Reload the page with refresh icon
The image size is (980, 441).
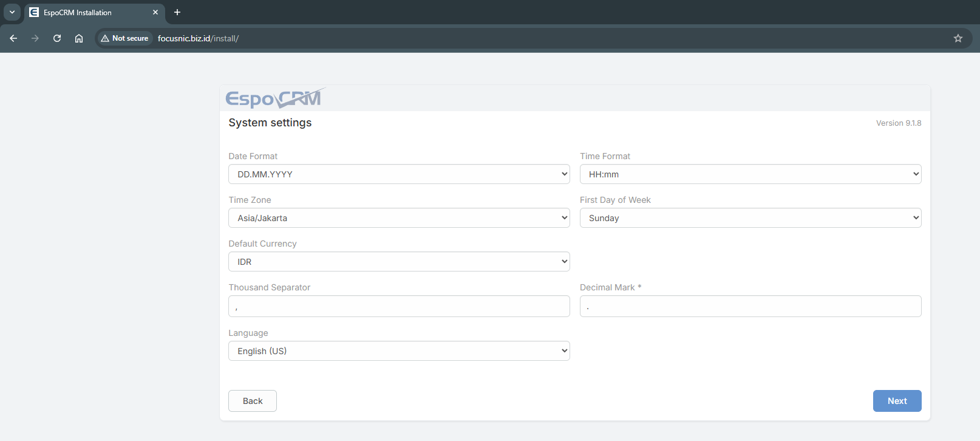point(57,38)
